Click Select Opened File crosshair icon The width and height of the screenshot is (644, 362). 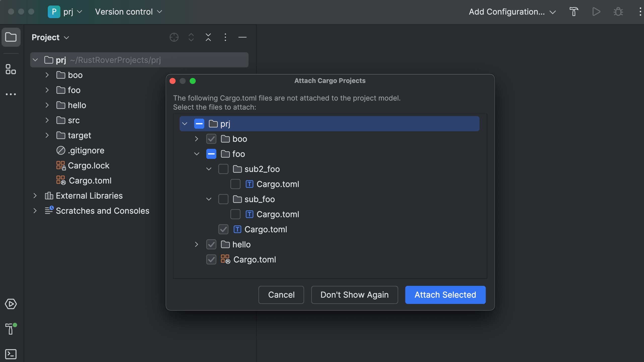point(174,37)
